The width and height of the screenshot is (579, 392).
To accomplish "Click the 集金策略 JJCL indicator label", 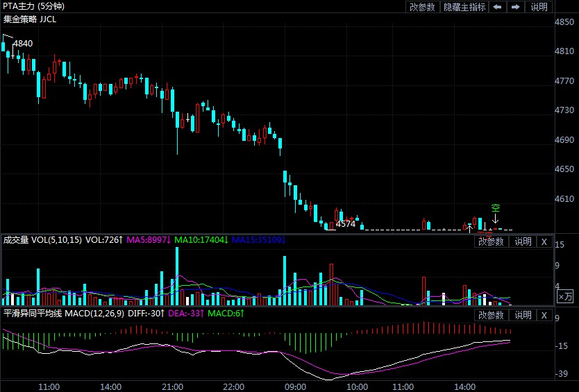I will click(30, 19).
